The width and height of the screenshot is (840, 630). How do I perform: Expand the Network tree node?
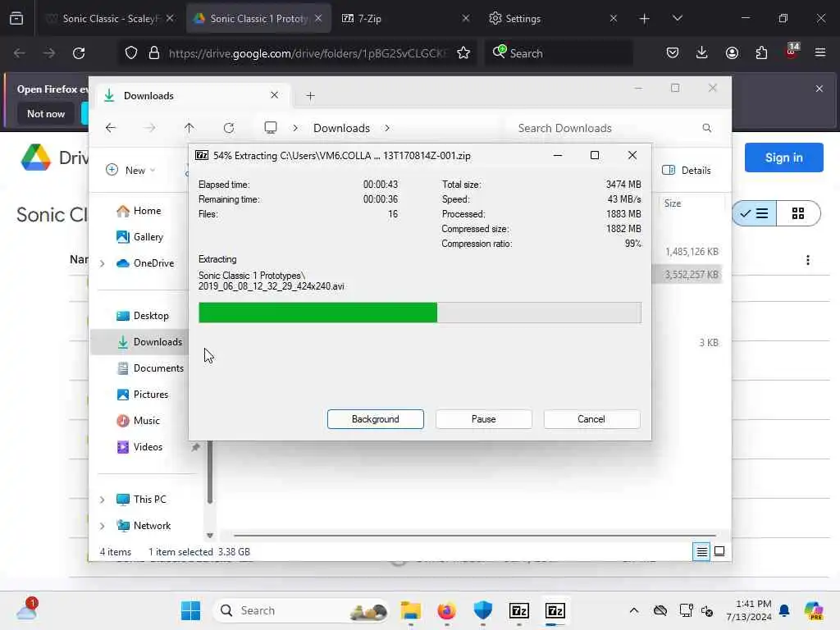(102, 526)
